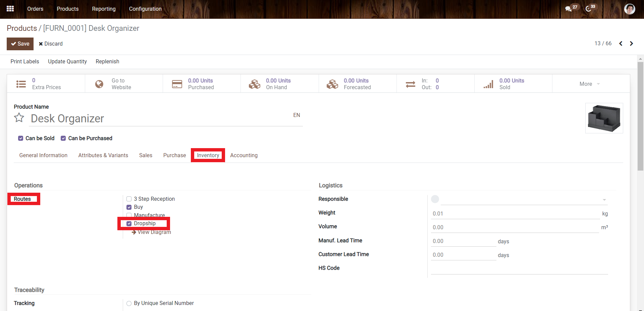Open Units Purchased credit card stat
The width and height of the screenshot is (644, 311).
point(202,84)
